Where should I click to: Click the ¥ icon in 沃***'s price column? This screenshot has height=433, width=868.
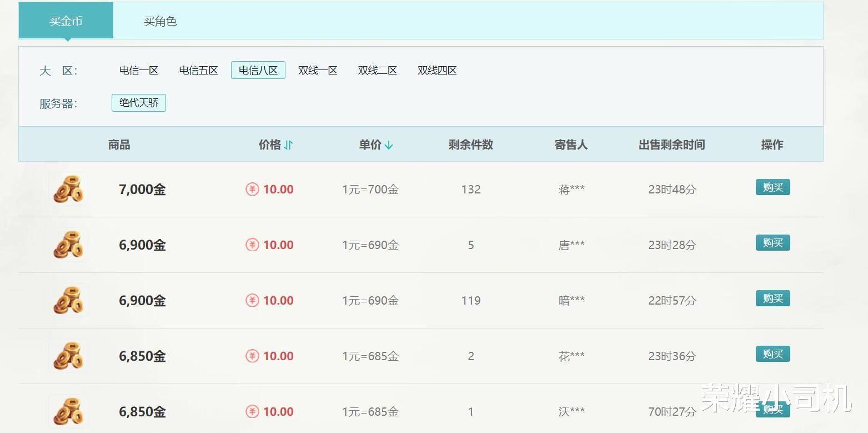[252, 411]
